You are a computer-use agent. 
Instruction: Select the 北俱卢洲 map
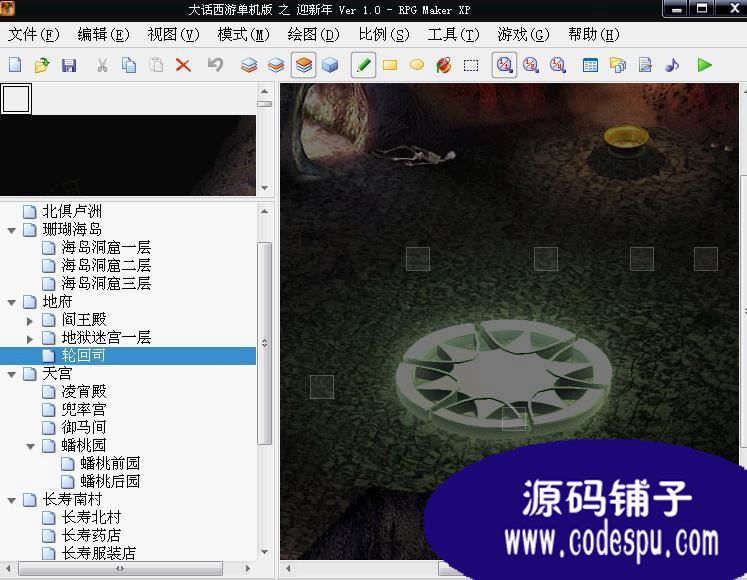pos(71,211)
